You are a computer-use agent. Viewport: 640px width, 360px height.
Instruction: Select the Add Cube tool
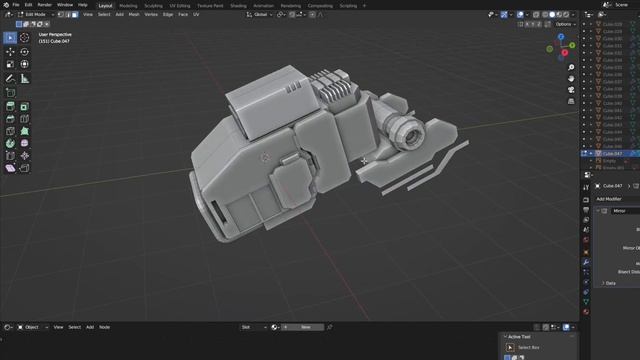pos(10,93)
